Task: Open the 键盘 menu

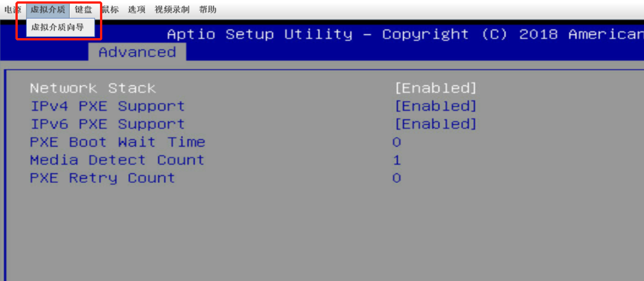Action: click(83, 10)
